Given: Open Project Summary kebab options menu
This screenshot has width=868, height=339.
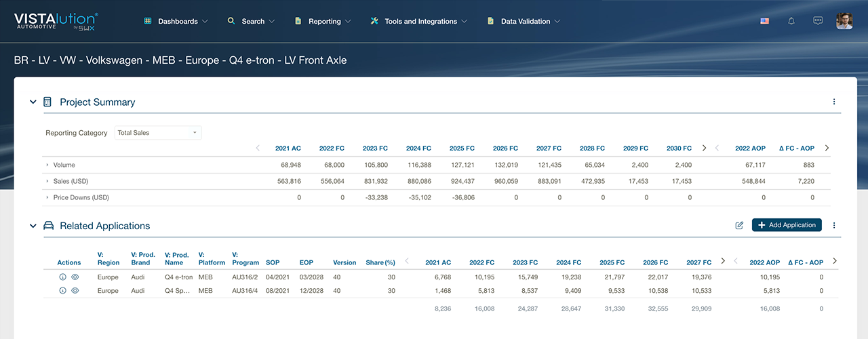Looking at the screenshot, I should (834, 102).
